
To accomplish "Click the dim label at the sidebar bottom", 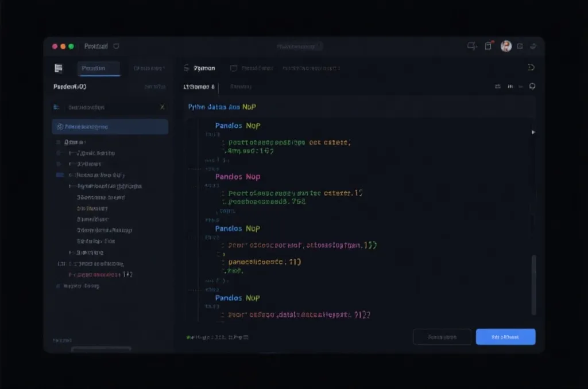I will [62, 340].
